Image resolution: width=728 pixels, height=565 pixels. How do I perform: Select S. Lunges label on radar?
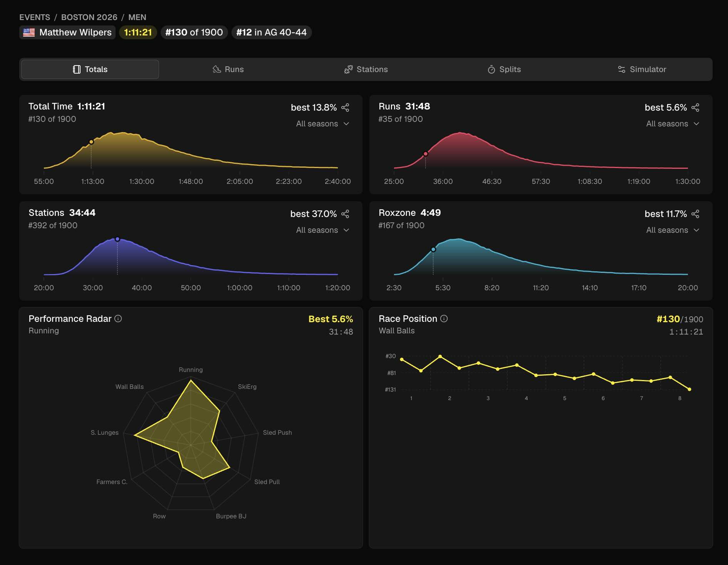105,432
